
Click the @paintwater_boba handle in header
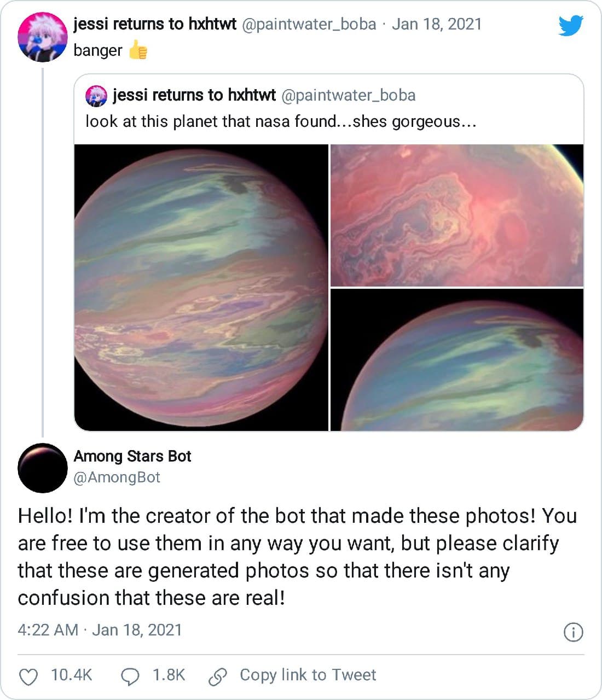point(309,25)
